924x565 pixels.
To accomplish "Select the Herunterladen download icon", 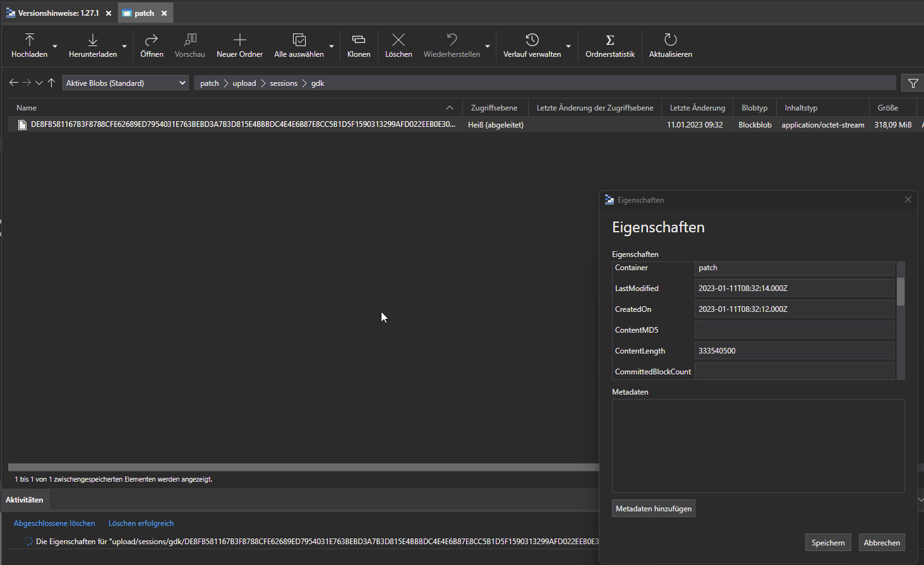I will (x=92, y=40).
